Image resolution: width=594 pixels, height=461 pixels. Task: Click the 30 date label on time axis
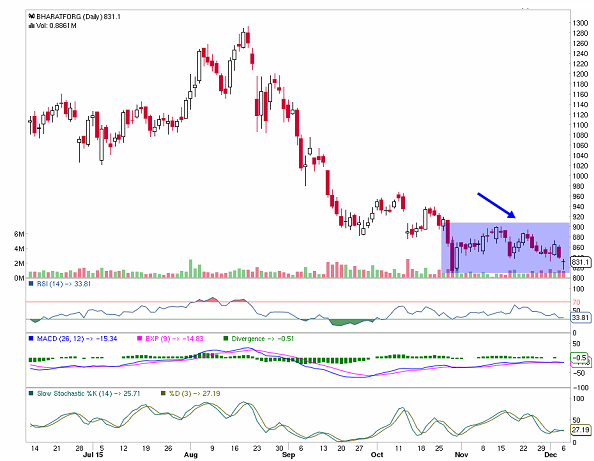[280, 448]
